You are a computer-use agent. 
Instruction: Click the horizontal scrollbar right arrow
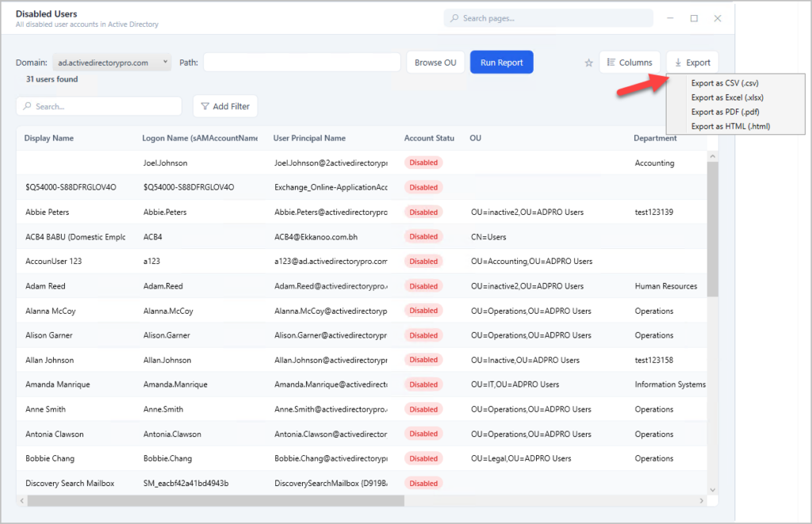pos(702,501)
